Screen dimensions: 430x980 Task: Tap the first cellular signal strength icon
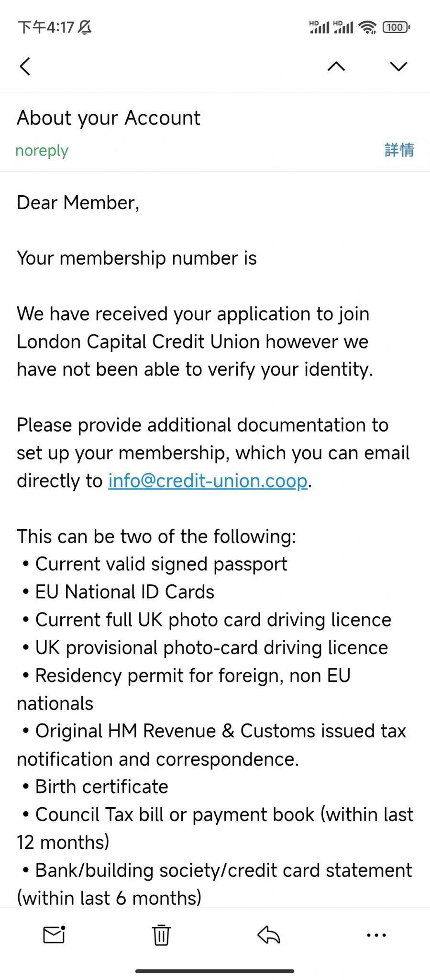point(319,27)
